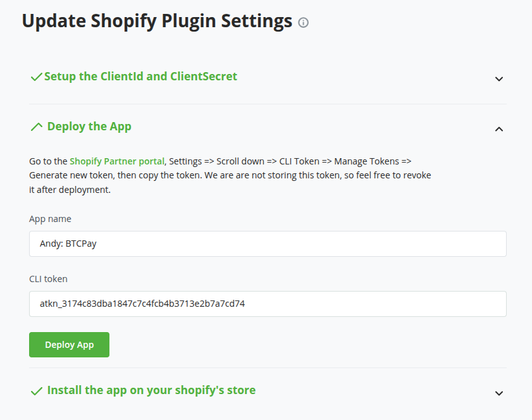The height and width of the screenshot is (420, 532).
Task: Select the Deploy the App section header
Action: [89, 126]
